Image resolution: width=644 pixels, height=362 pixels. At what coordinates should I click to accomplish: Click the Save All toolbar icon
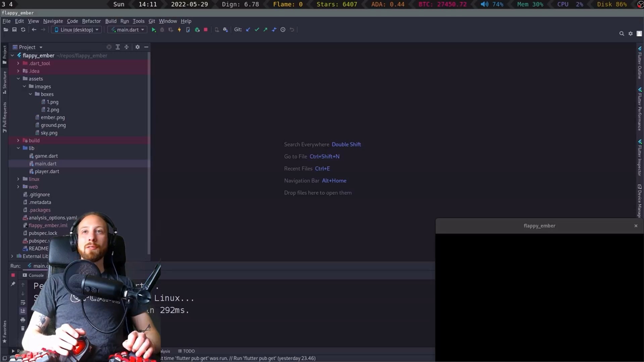14,30
